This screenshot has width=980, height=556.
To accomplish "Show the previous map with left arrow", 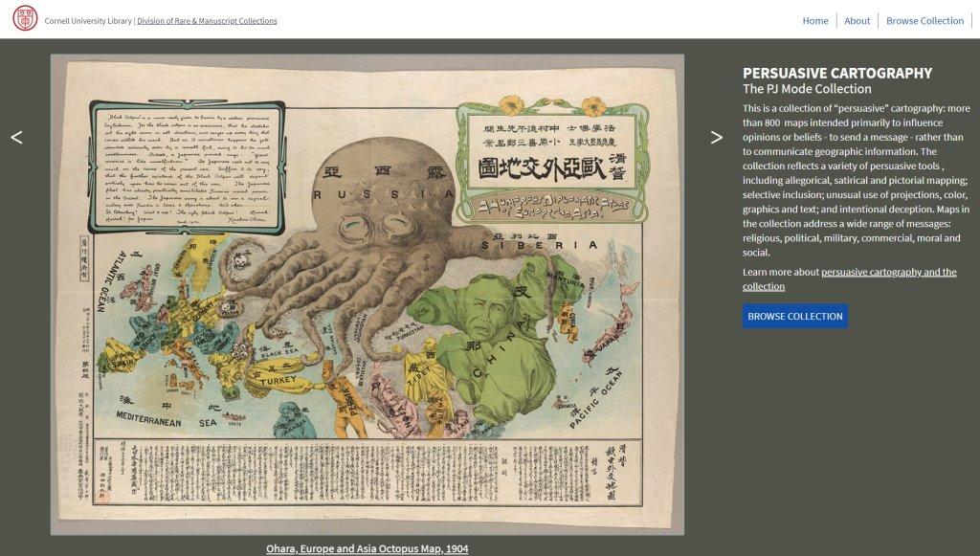I will coord(17,138).
